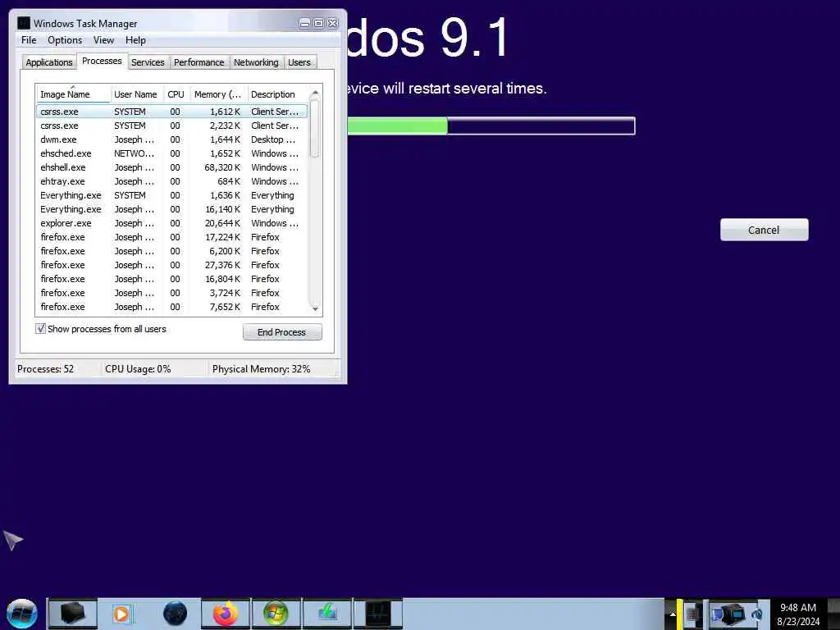
Task: Click the green-arrow installer taskbar icon
Action: (x=326, y=614)
